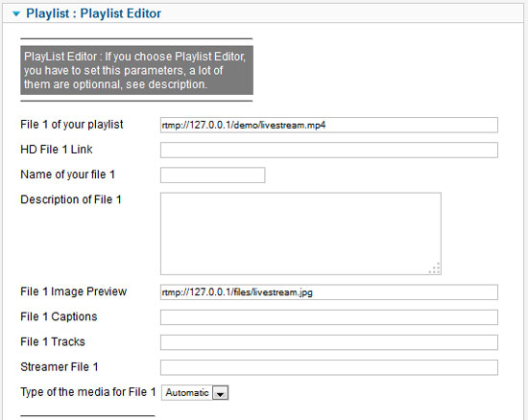The image size is (528, 420).
Task: Focus the File 1 of your playlist field
Action: coord(329,125)
